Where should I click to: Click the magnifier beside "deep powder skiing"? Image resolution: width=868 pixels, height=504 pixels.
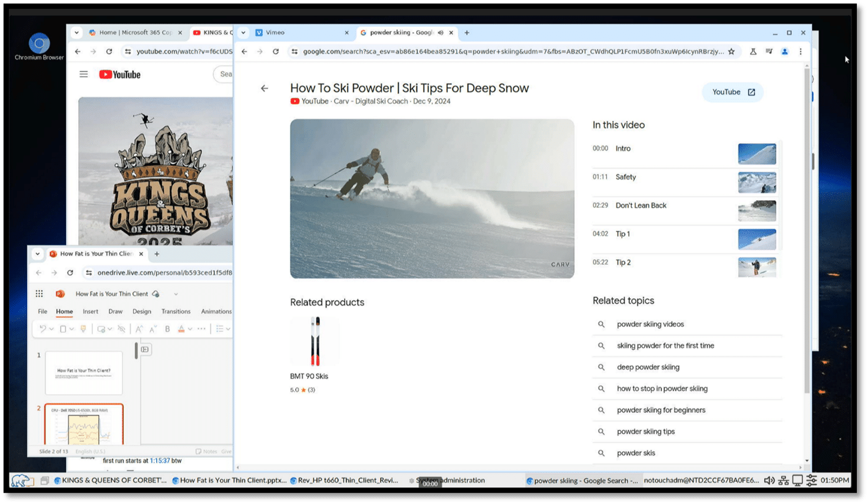(x=602, y=367)
